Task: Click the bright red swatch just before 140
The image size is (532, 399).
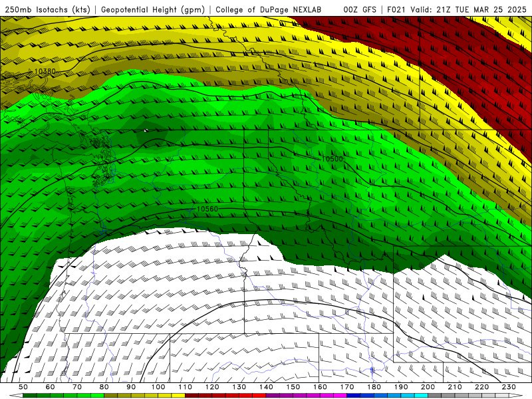Action: [259, 396]
